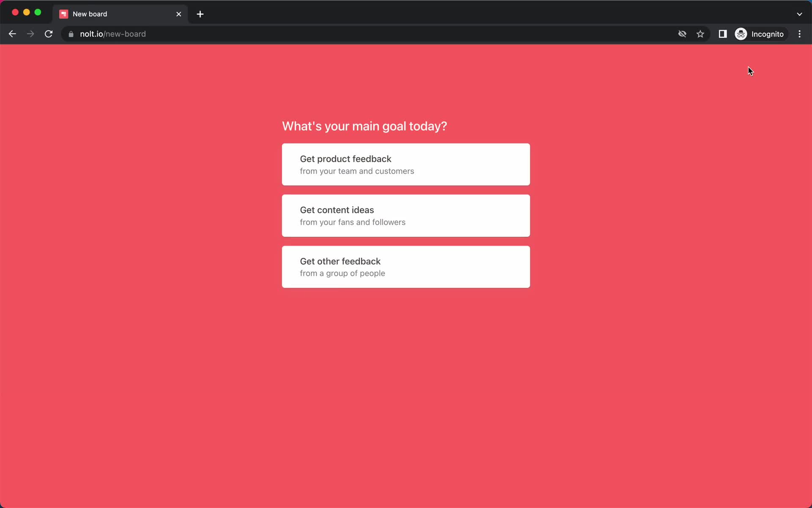Click the lock/secure site icon
812x508 pixels.
[x=71, y=34]
